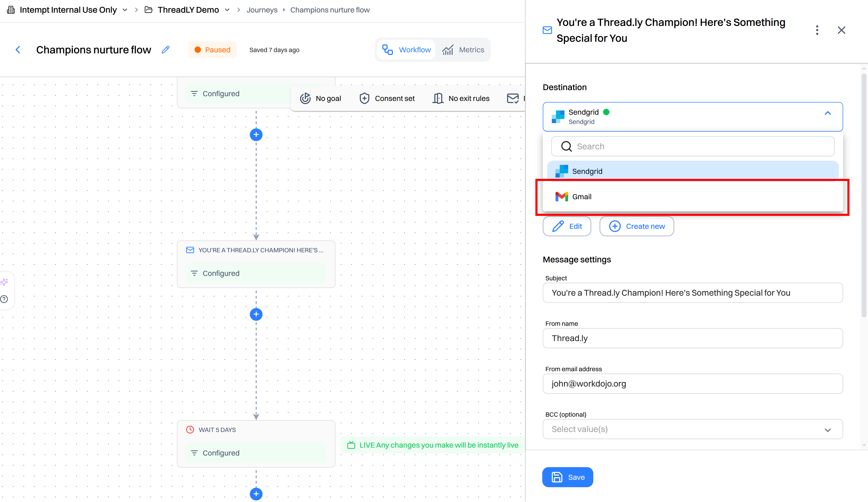Open the three-dot menu in the email panel
Viewport: 868px width, 502px height.
click(x=817, y=30)
